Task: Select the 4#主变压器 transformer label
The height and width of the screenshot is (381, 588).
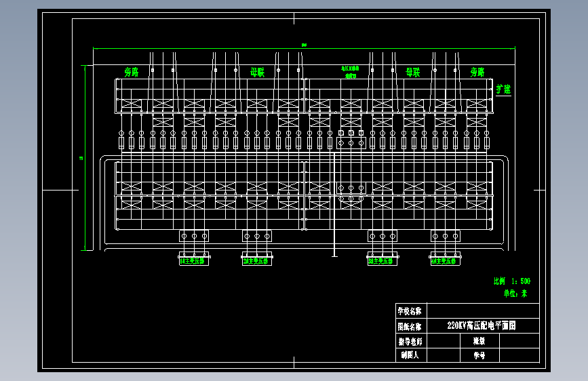Action: pos(445,261)
